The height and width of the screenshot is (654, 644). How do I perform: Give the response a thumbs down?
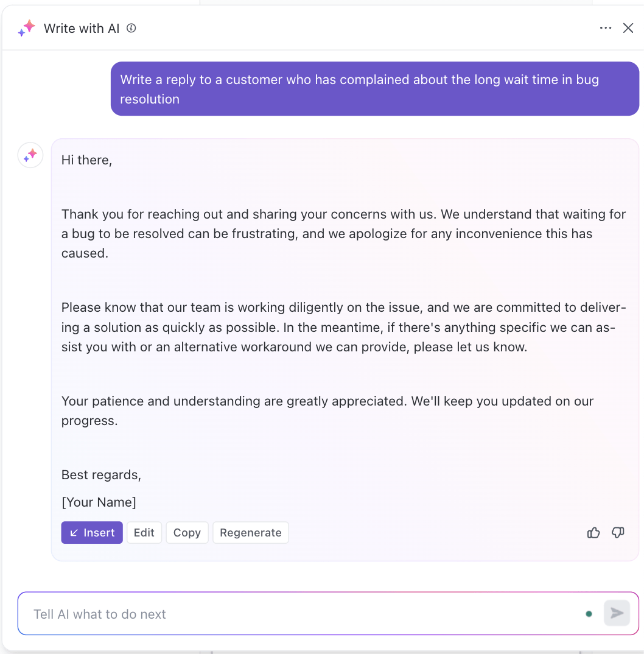pyautogui.click(x=618, y=532)
